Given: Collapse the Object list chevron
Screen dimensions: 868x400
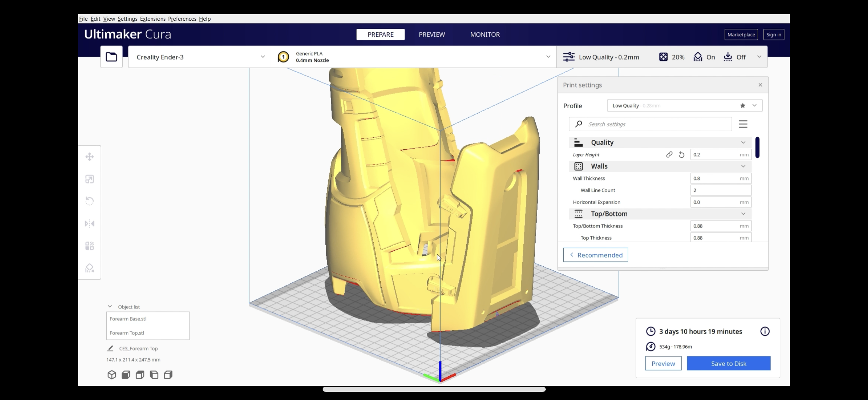Looking at the screenshot, I should [x=110, y=306].
